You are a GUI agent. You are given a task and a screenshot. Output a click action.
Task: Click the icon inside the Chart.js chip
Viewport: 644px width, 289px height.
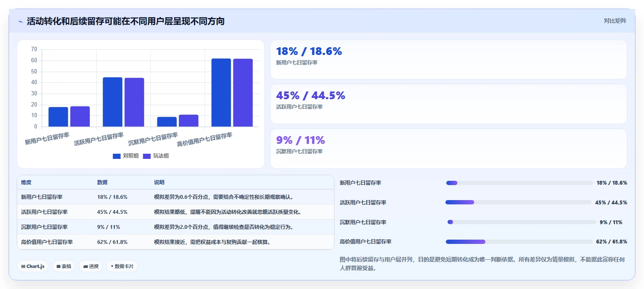click(x=23, y=266)
